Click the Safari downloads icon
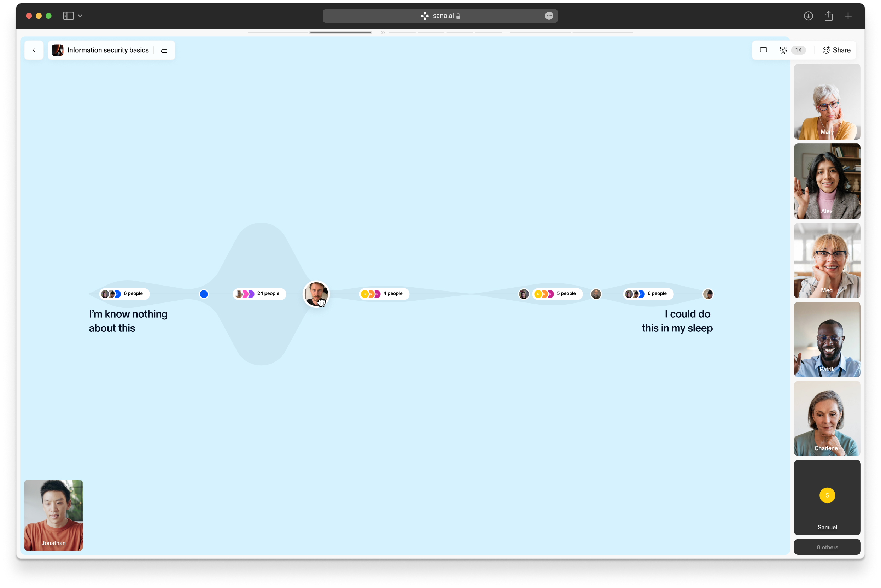 coord(808,16)
